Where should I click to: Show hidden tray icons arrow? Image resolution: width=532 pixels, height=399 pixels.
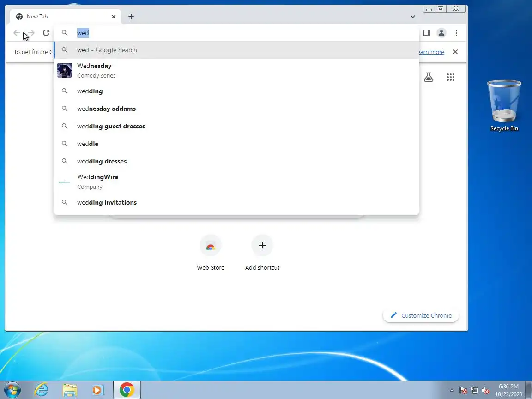[x=452, y=391]
